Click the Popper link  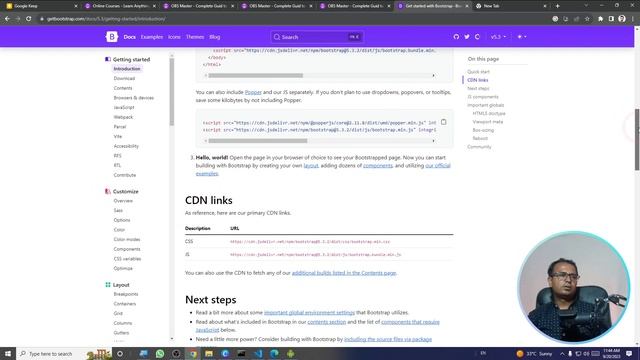[x=253, y=92]
